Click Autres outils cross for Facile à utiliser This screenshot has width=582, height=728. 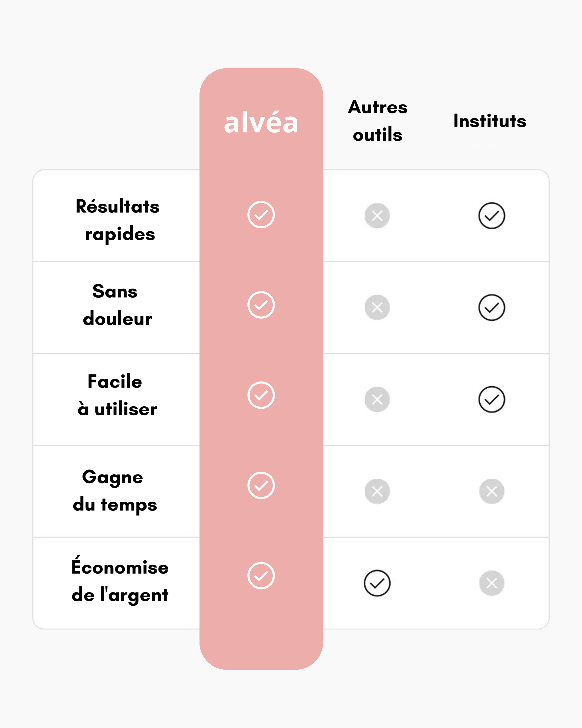click(x=377, y=399)
